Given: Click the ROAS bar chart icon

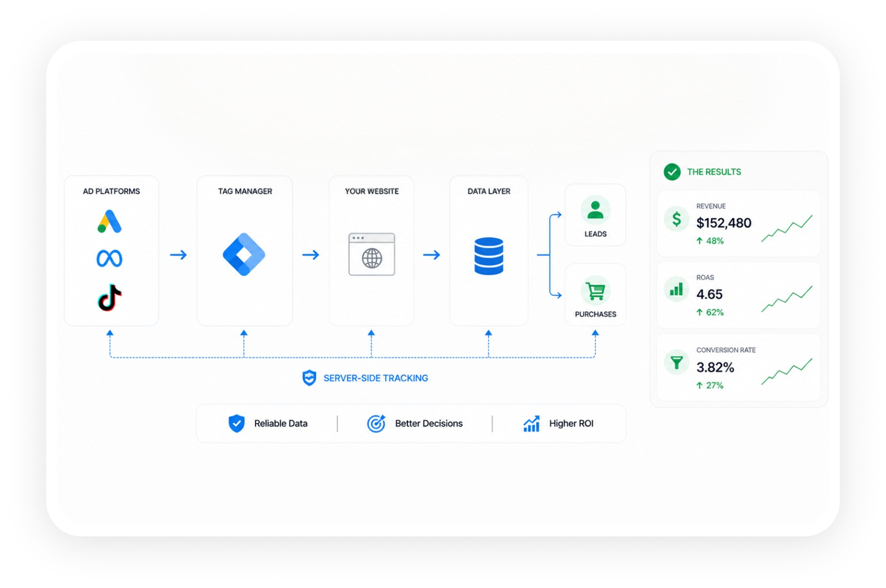Looking at the screenshot, I should tap(676, 290).
